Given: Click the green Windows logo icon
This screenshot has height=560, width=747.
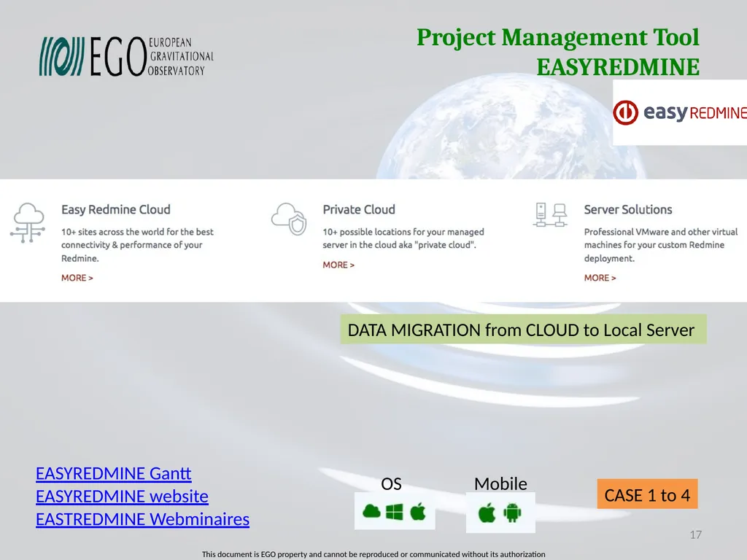Looking at the screenshot, I should (395, 512).
